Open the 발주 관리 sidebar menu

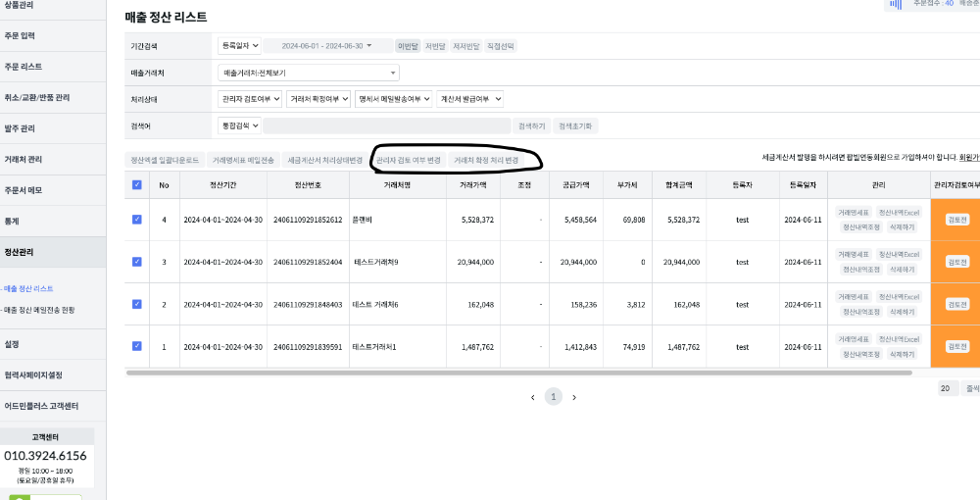point(53,128)
